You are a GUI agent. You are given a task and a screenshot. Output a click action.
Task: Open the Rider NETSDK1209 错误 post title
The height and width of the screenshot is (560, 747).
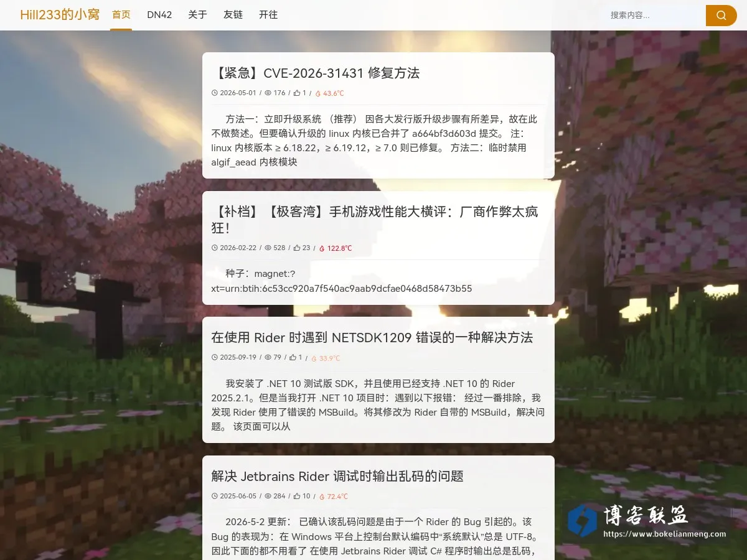click(x=372, y=338)
